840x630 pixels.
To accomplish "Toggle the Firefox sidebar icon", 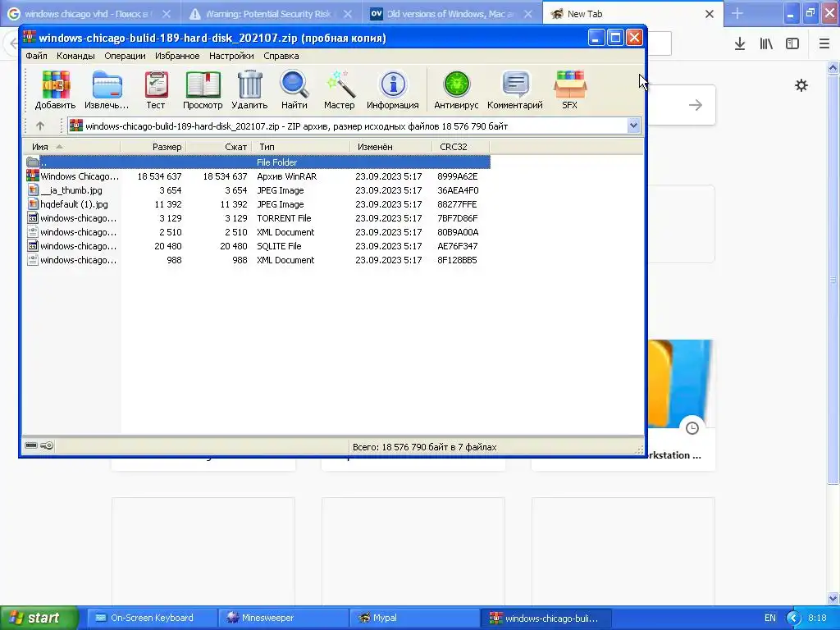I will pyautogui.click(x=792, y=44).
